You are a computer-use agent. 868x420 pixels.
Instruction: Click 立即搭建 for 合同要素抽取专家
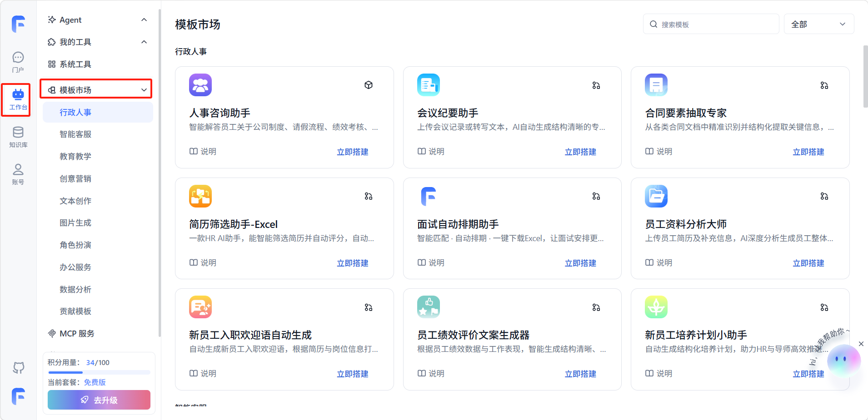pyautogui.click(x=808, y=152)
